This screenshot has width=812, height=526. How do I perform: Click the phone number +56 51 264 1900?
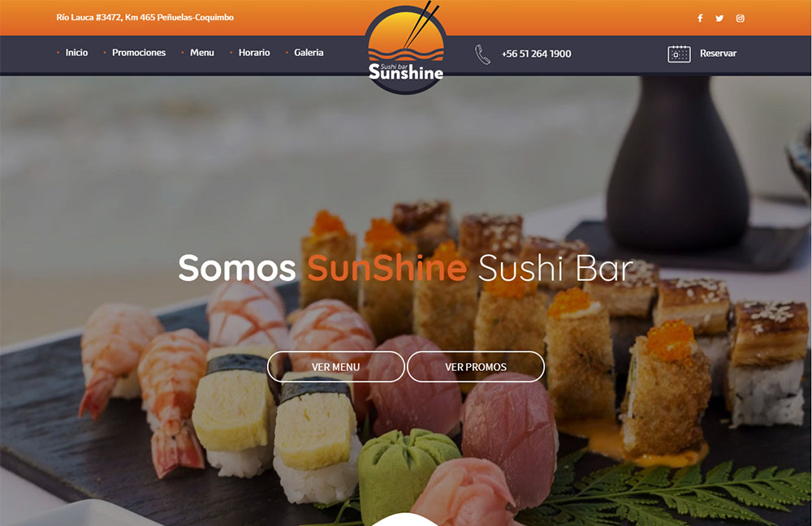pyautogui.click(x=536, y=54)
